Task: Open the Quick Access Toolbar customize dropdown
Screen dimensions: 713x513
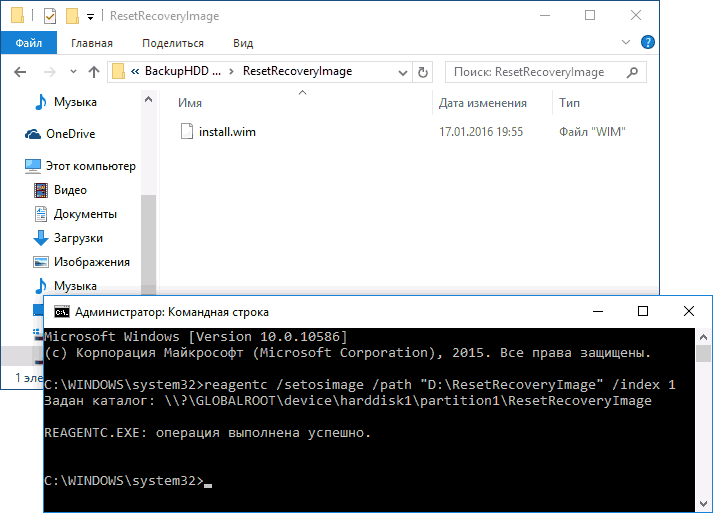Action: [x=91, y=17]
